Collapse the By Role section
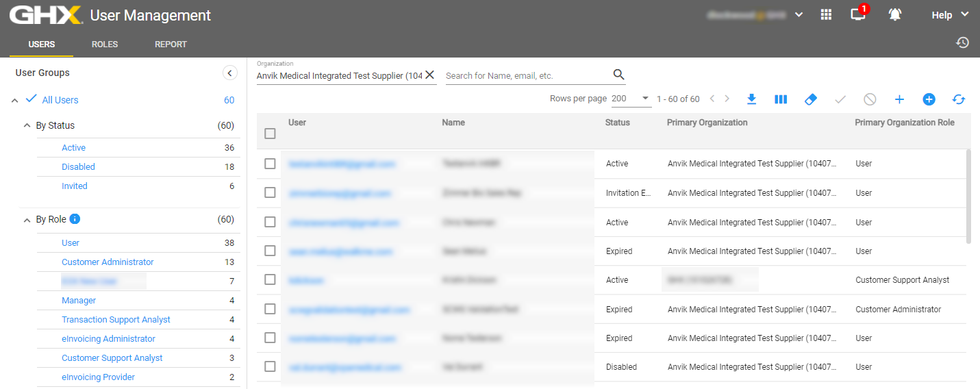 point(27,220)
